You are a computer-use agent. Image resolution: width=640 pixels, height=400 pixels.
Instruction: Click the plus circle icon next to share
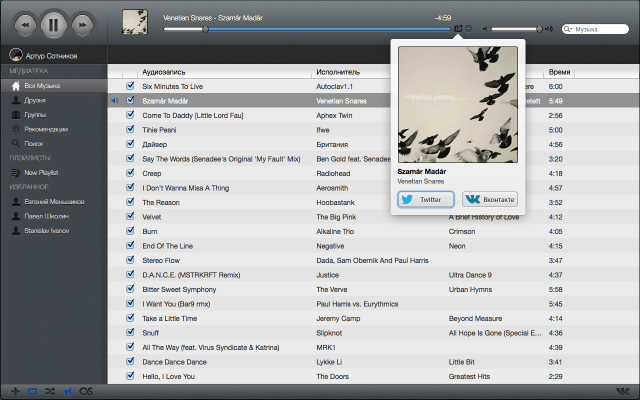coord(469,29)
